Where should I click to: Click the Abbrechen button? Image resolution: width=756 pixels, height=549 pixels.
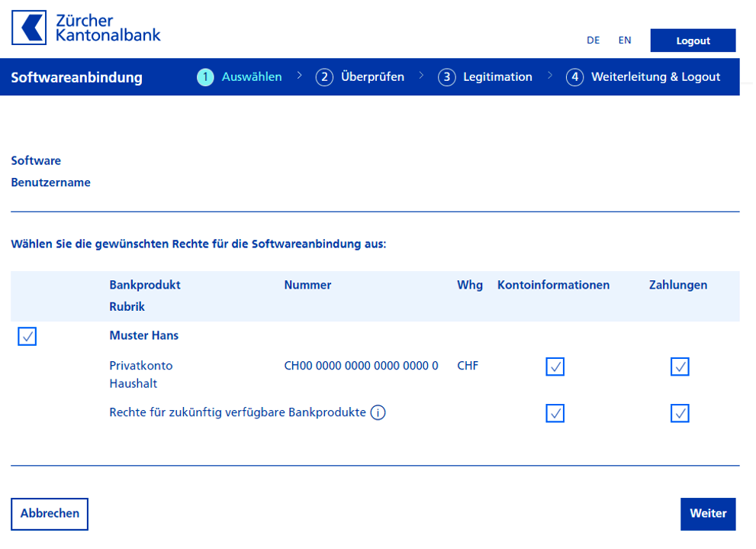click(50, 515)
